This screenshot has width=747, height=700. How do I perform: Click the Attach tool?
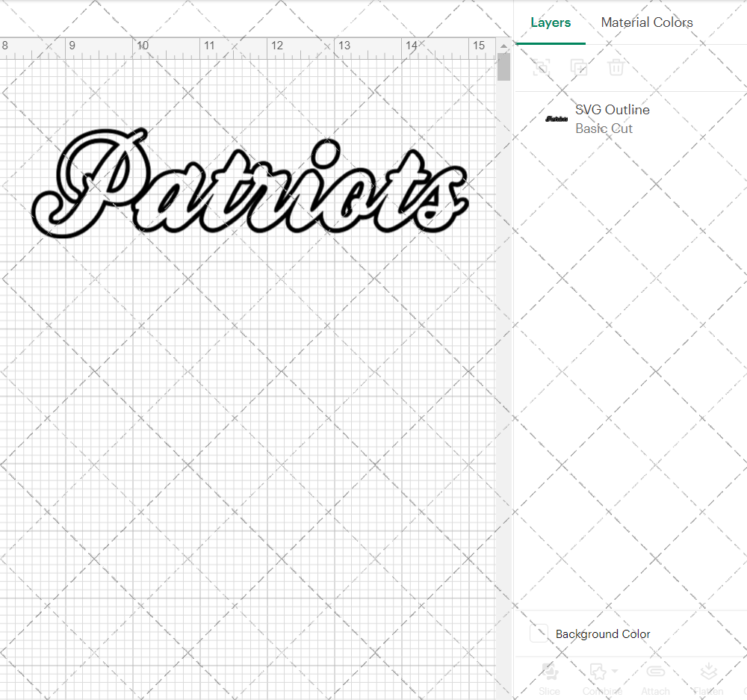pyautogui.click(x=655, y=679)
